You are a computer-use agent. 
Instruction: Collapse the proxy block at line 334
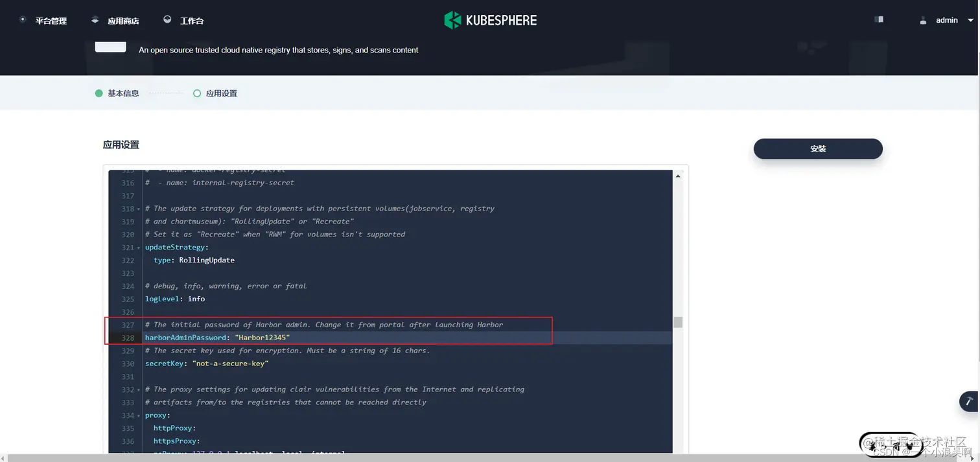pyautogui.click(x=138, y=416)
